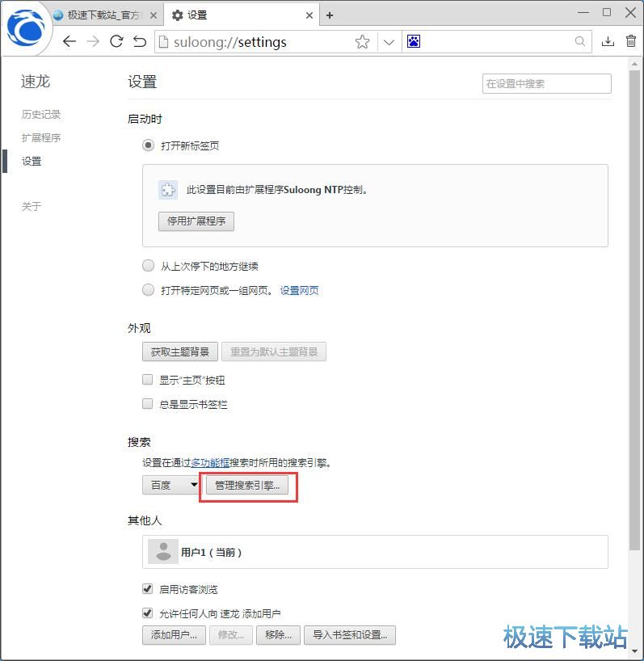The height and width of the screenshot is (661, 644).
Task: Click the 移除... button
Action: click(x=278, y=635)
